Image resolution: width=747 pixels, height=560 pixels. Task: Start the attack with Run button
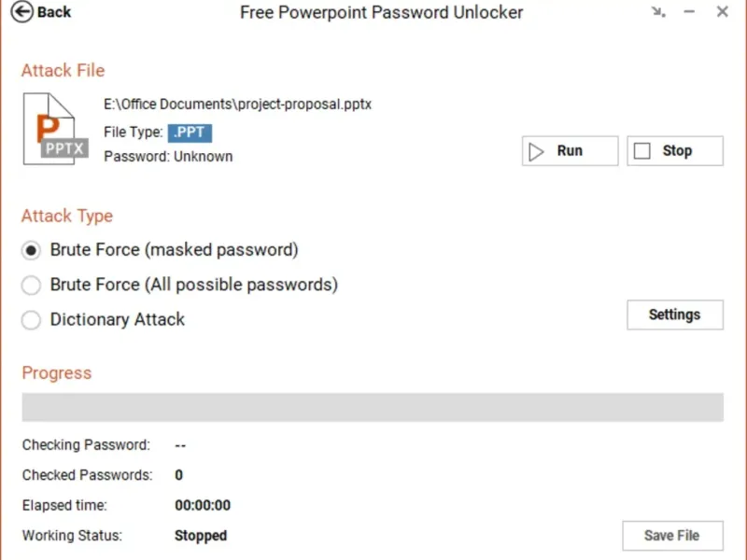coord(570,151)
